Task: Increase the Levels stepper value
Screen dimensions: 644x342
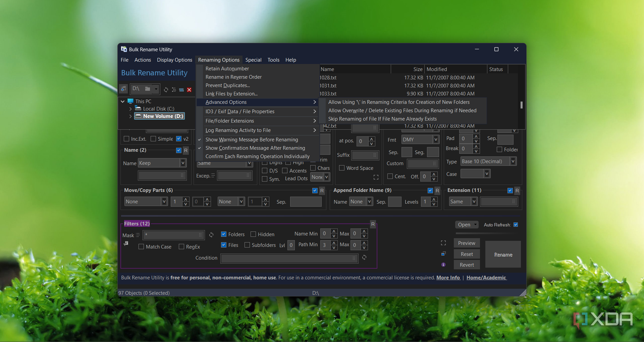Action: click(x=434, y=199)
